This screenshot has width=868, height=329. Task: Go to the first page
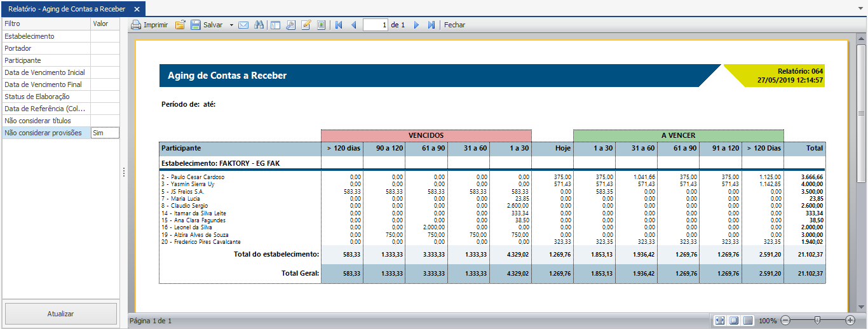coord(339,25)
